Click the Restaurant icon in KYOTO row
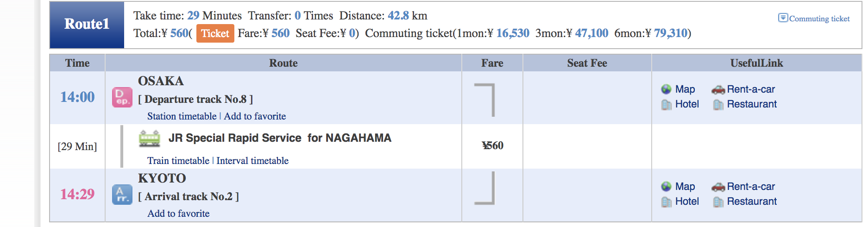 [x=718, y=202]
